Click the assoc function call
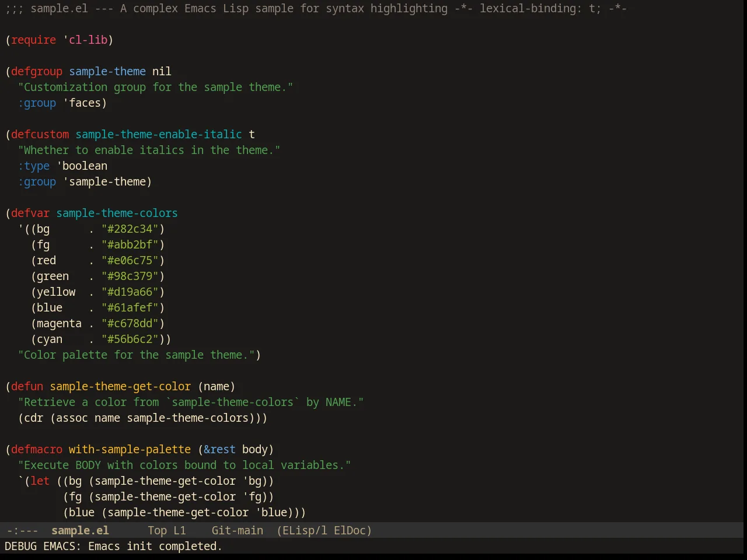 tap(72, 418)
